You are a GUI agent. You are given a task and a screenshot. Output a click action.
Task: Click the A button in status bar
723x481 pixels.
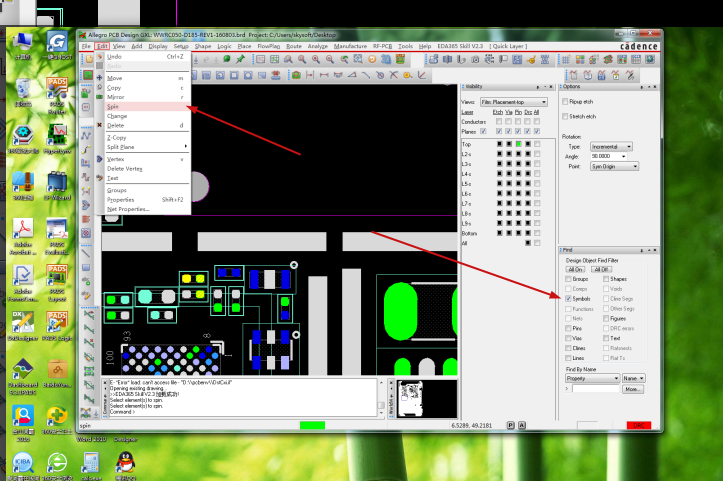(522, 425)
